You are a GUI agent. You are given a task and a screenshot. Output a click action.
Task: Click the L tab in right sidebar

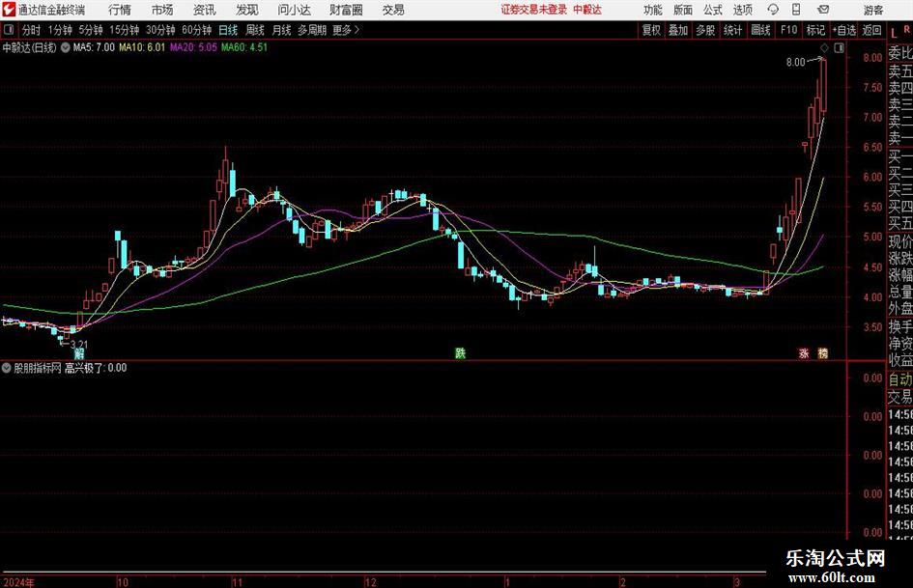point(894,33)
